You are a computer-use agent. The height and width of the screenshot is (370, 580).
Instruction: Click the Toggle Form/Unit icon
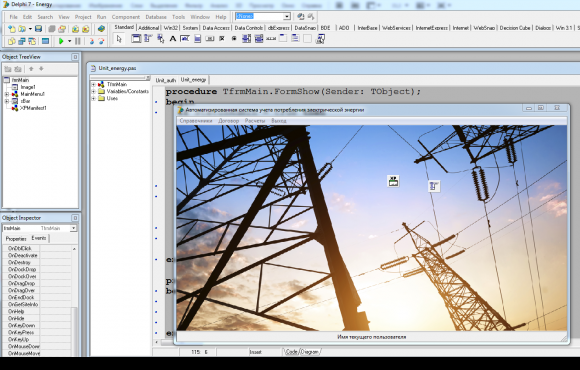32,41
